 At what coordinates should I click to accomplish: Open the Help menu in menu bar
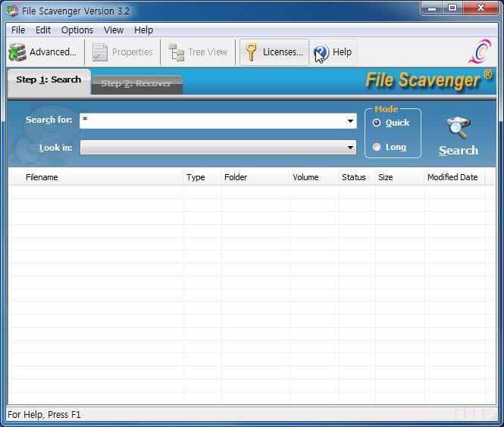(x=143, y=30)
